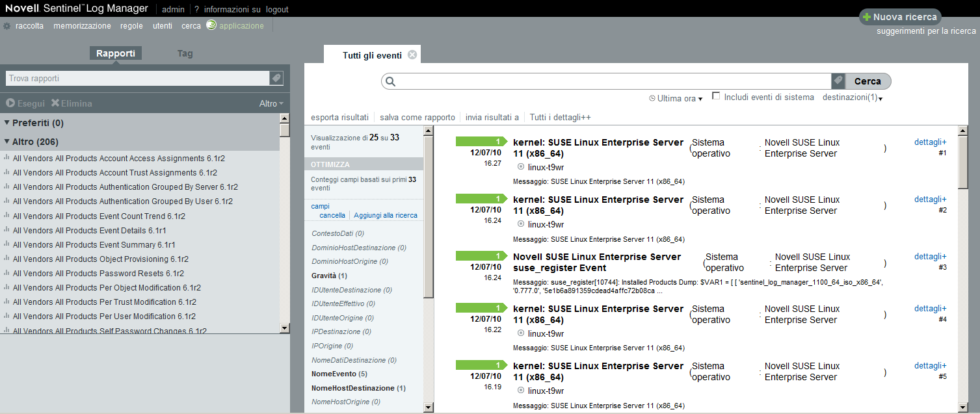
Task: Click the tag icon beside the Cerca button
Action: (838, 81)
